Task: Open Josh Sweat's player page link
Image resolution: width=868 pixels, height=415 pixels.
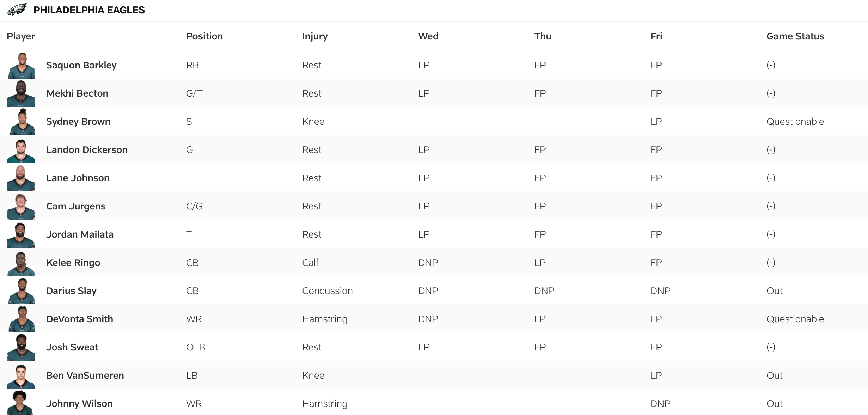Action: [x=72, y=347]
